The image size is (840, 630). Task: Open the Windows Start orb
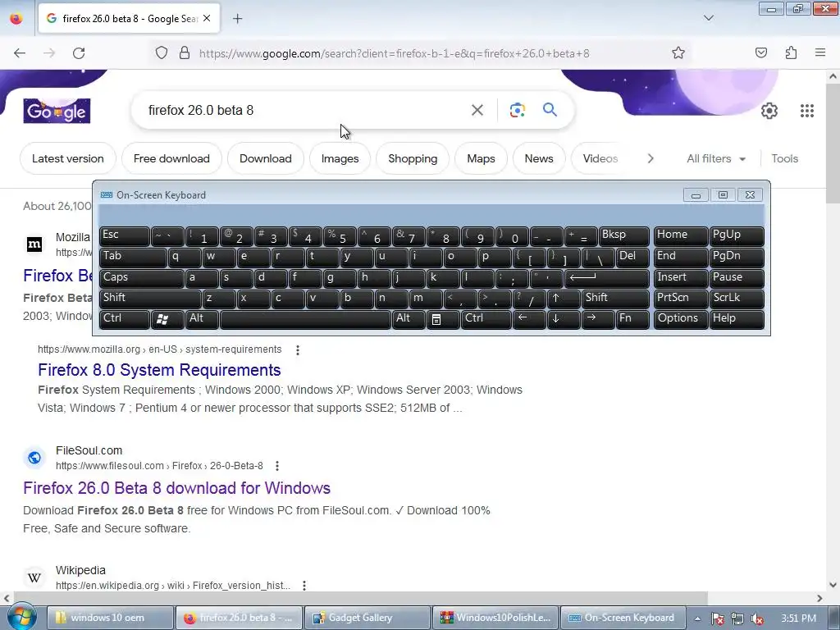[x=21, y=617]
